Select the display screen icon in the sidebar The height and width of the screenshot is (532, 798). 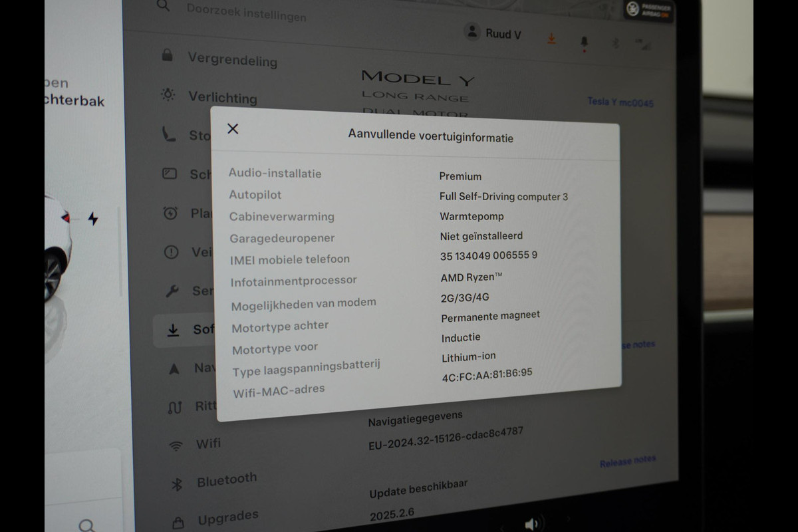170,174
